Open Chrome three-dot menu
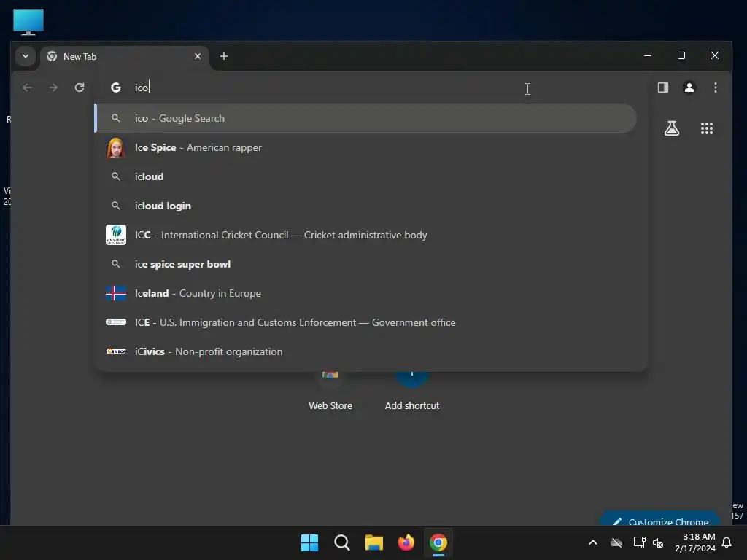This screenshot has width=747, height=560. (715, 87)
